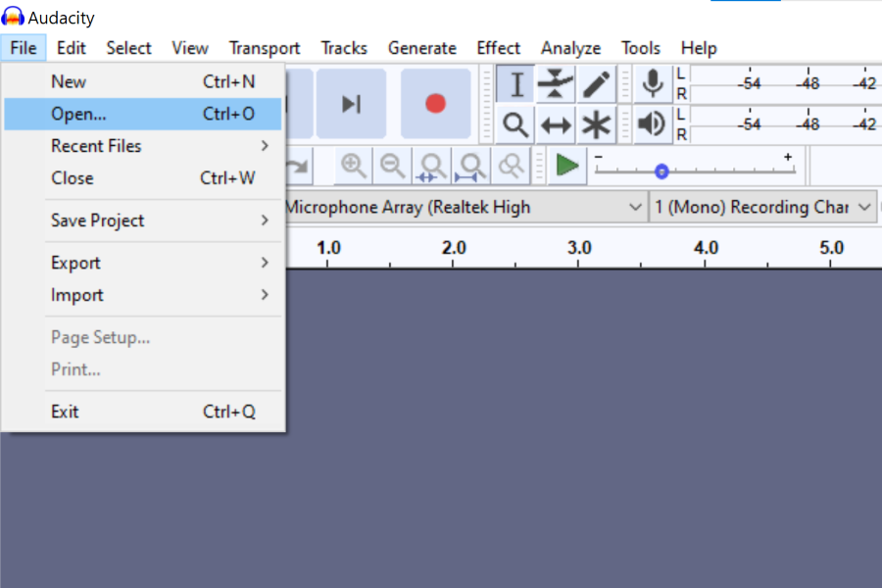Open the Select menu
882x588 pixels.
pos(128,48)
